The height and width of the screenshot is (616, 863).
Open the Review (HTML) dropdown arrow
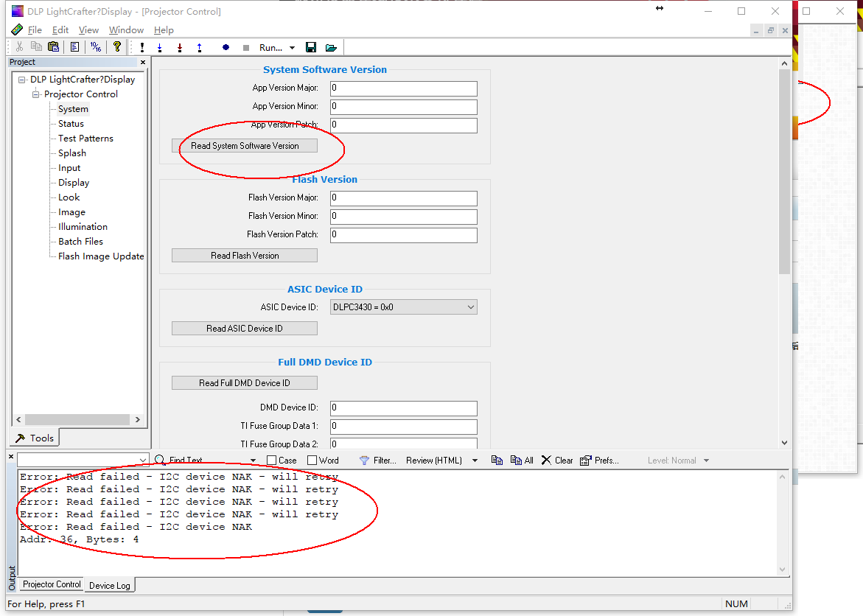coord(475,461)
